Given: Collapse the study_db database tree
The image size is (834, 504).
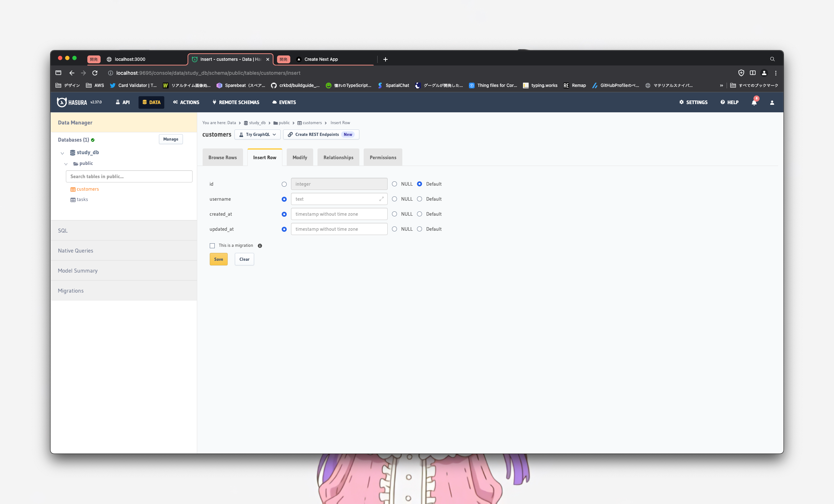Looking at the screenshot, I should tap(62, 153).
